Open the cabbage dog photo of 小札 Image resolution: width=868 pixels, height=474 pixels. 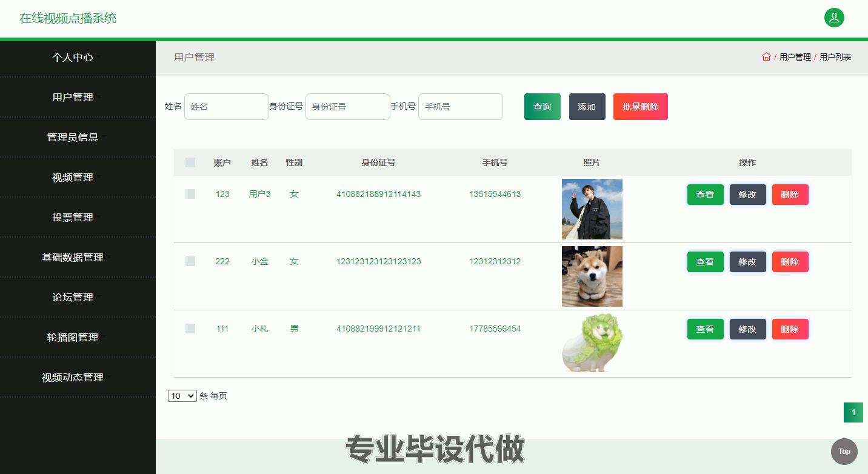pos(592,344)
